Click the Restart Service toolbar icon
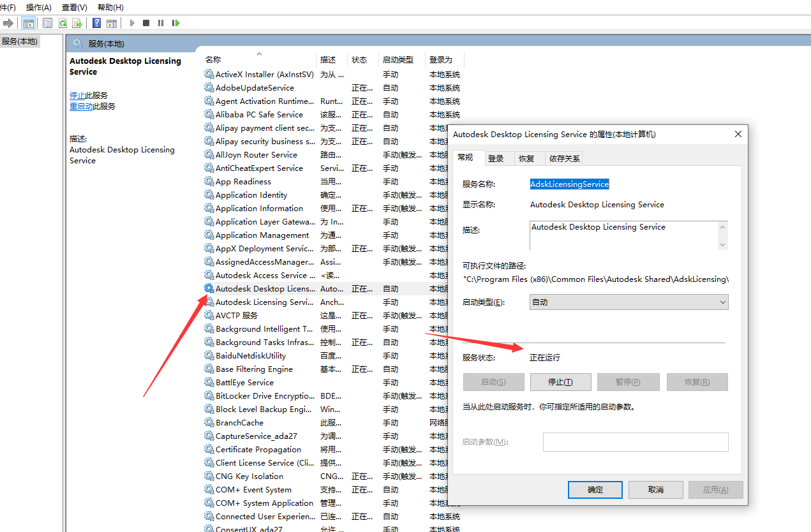Image resolution: width=811 pixels, height=532 pixels. pos(175,23)
